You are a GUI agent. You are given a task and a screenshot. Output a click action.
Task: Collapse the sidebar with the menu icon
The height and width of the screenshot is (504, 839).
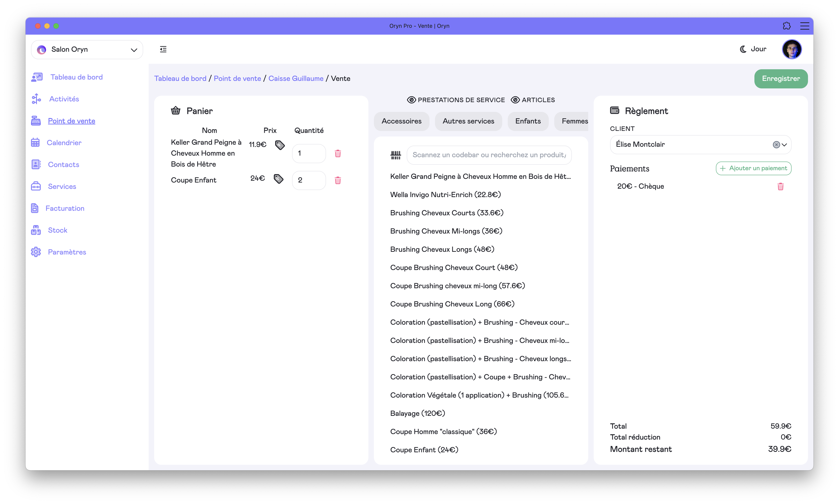pyautogui.click(x=163, y=49)
